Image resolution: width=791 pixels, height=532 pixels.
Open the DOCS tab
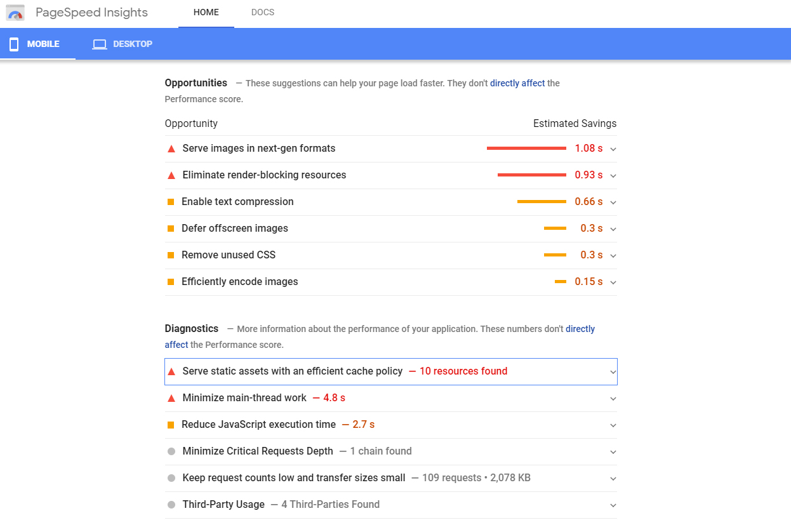point(263,13)
